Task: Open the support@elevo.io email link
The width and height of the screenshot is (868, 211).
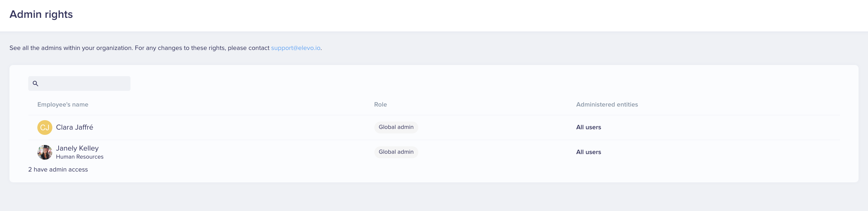Action: pyautogui.click(x=295, y=48)
